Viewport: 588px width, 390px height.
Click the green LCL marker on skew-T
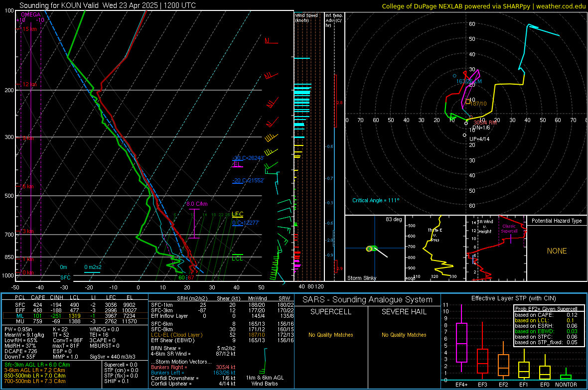[237, 257]
